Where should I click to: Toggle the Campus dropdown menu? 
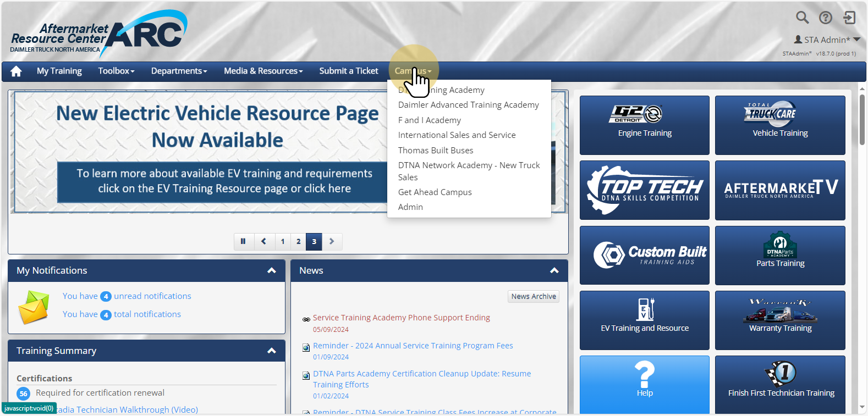[x=413, y=71]
